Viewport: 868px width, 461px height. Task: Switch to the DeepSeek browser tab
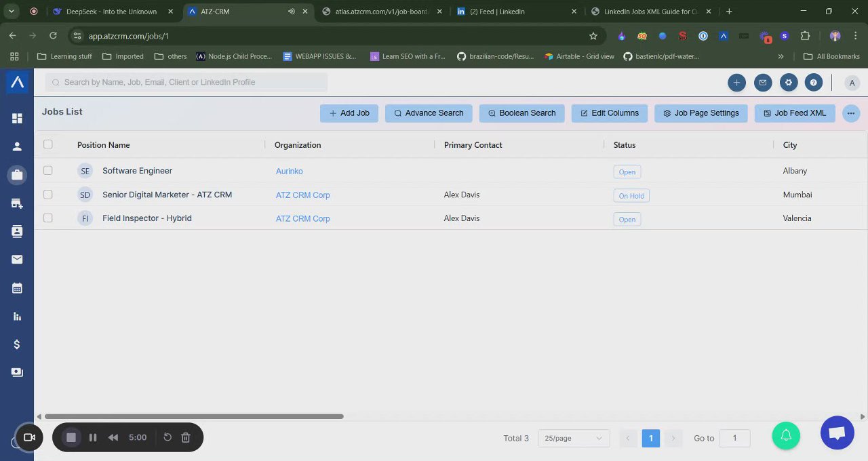tap(112, 12)
